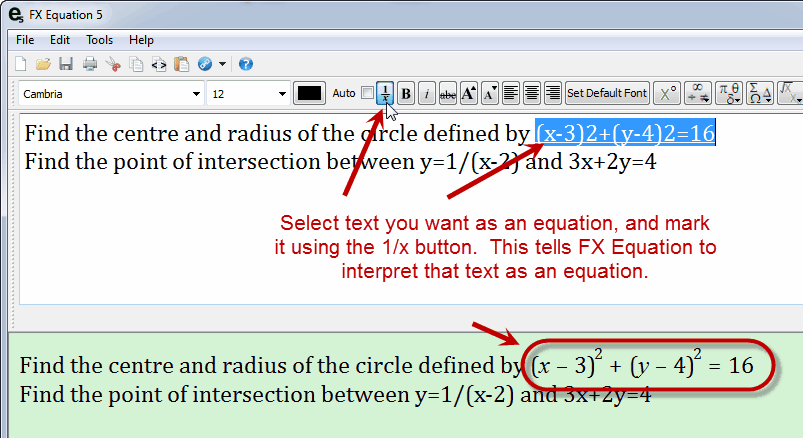Open the File menu

pos(25,40)
